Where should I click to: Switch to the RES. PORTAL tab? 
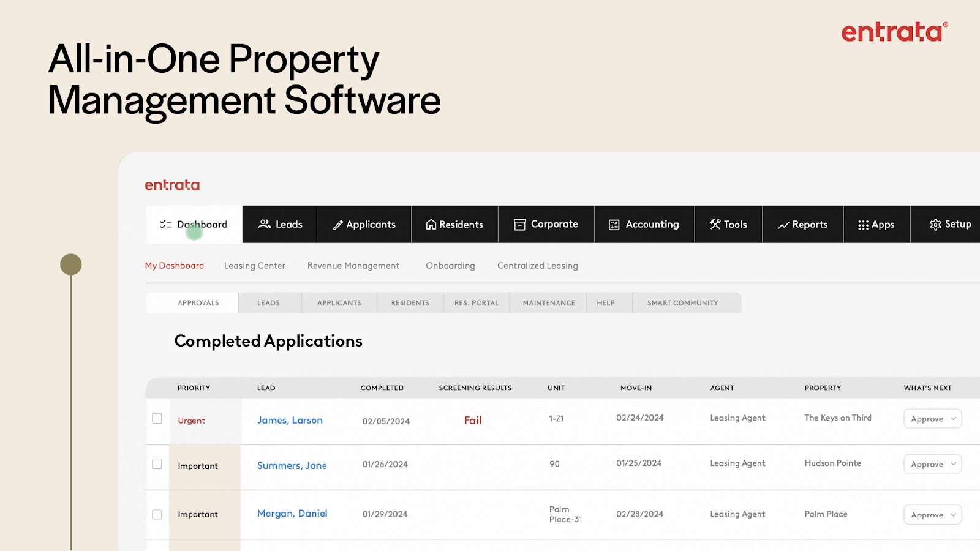[x=477, y=303]
